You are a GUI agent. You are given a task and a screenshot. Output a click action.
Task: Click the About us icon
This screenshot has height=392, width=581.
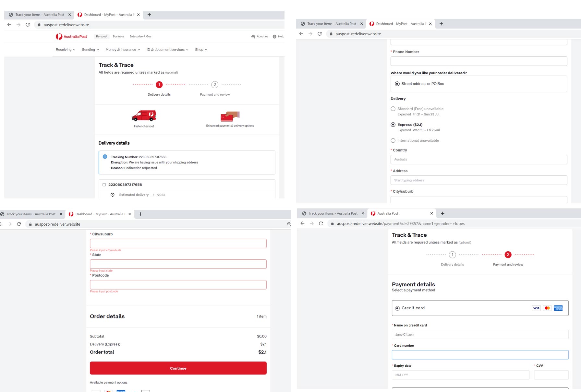(253, 37)
